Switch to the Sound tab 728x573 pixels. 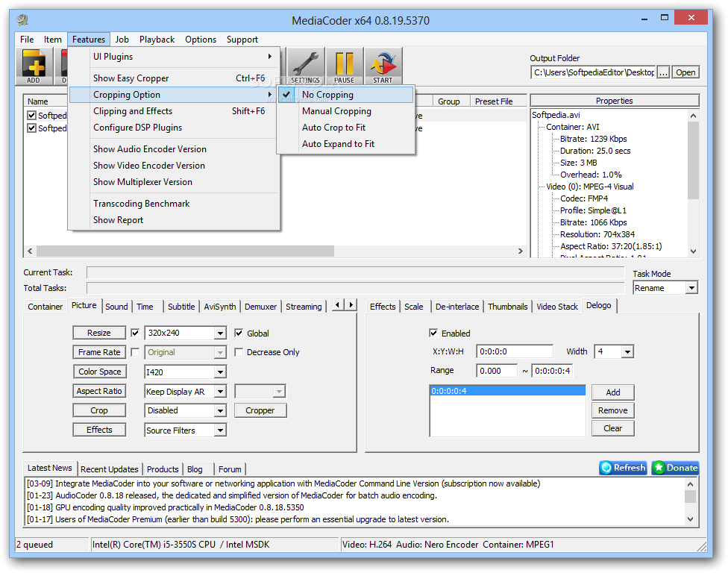[116, 307]
